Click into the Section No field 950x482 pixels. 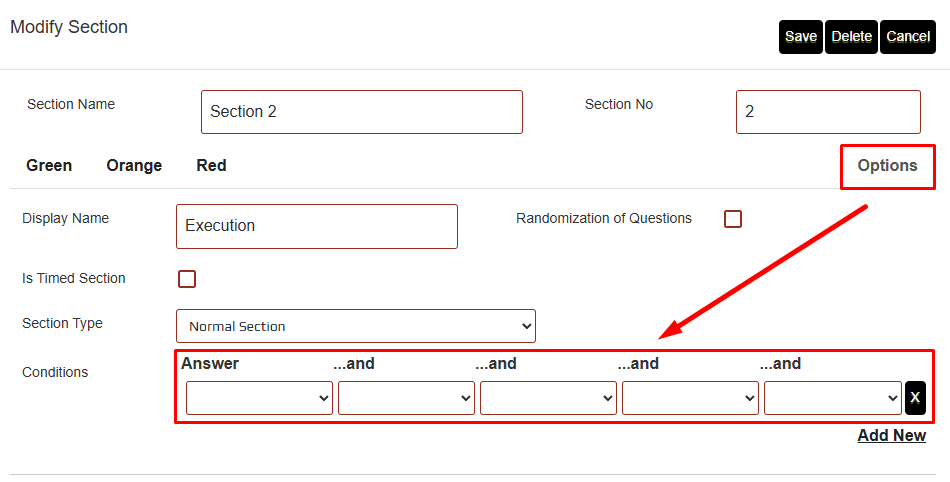point(828,112)
